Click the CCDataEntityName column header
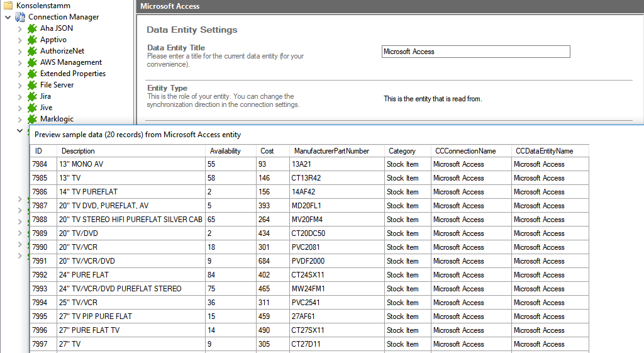 point(550,151)
